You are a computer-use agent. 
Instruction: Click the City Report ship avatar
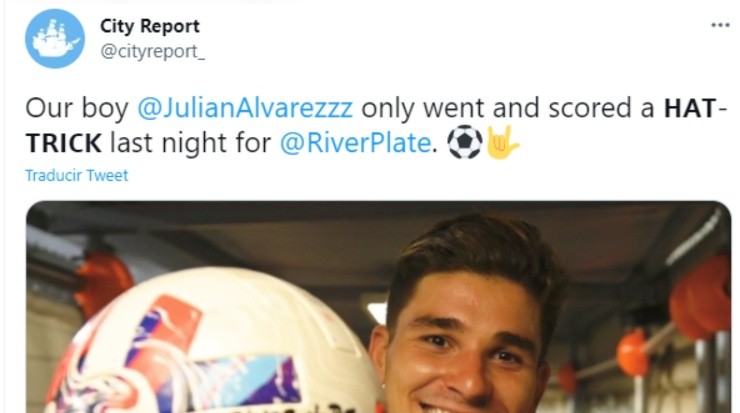55,39
